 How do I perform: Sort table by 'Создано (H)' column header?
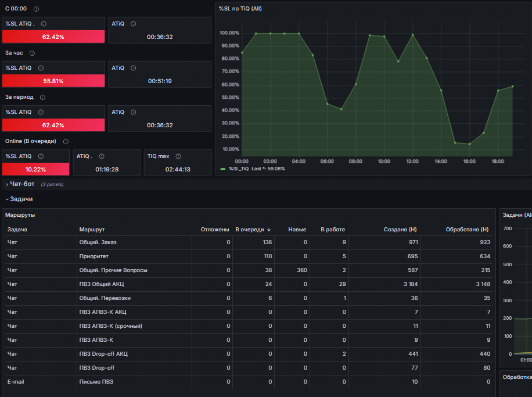(x=400, y=230)
